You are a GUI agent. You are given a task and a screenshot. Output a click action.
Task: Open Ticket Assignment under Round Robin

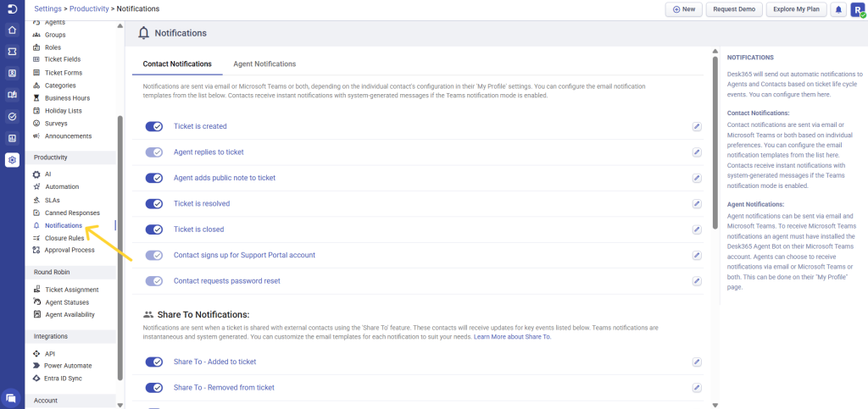click(x=72, y=290)
